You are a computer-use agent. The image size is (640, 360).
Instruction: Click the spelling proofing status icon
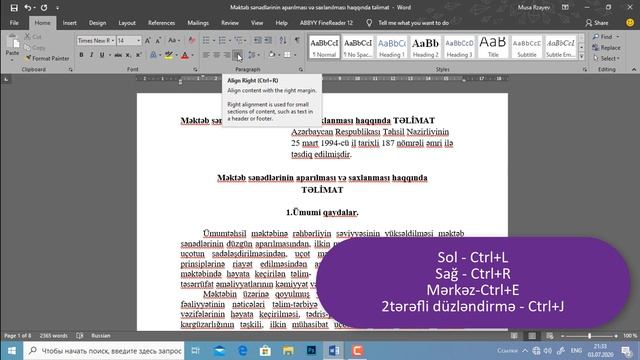80,336
